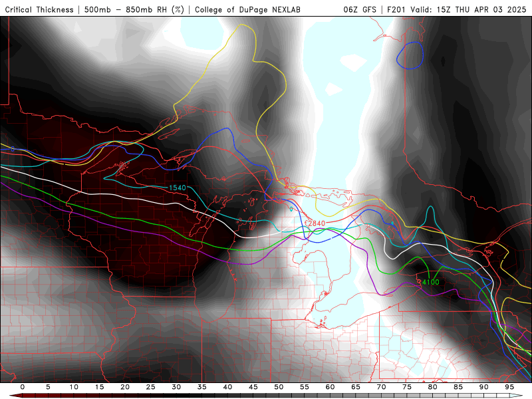Viewport: 532px width, 399px height.
Task: Click the closed blue contour loop
Action: (410, 55)
